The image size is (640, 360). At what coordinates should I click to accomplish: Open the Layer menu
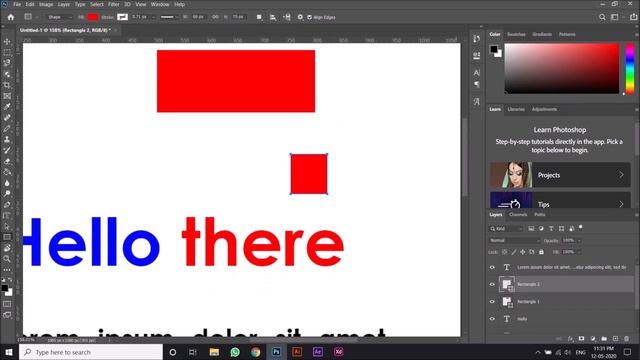tap(63, 4)
